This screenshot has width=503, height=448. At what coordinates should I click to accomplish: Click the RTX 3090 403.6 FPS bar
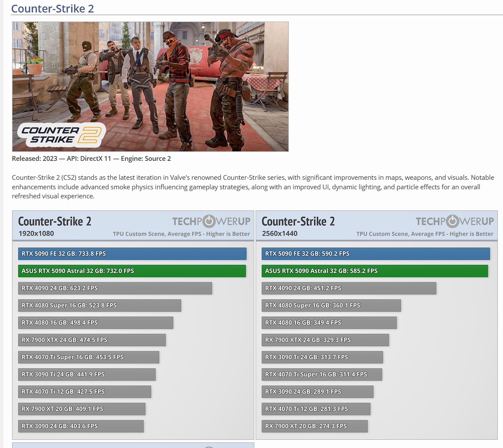point(81,426)
